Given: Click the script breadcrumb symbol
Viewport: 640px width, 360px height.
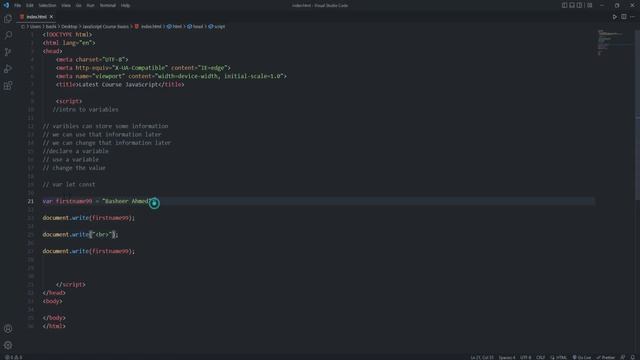Looking at the screenshot, I should click(217, 27).
